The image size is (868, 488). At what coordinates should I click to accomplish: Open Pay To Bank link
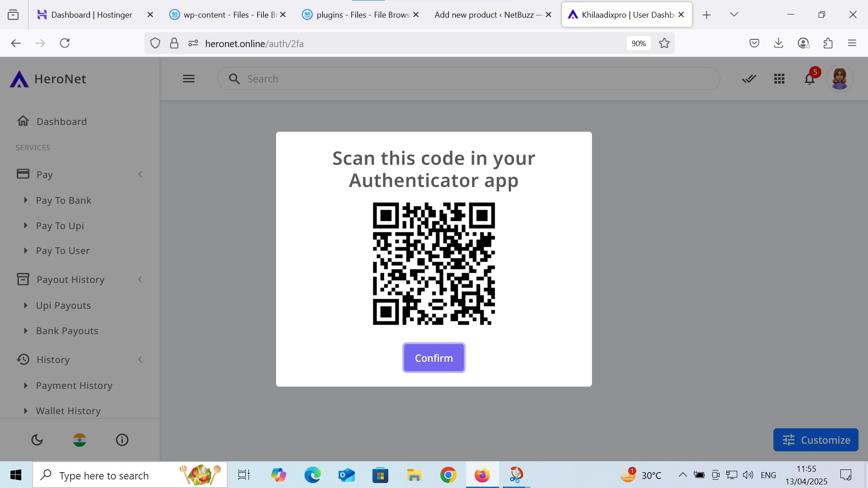coord(64,200)
